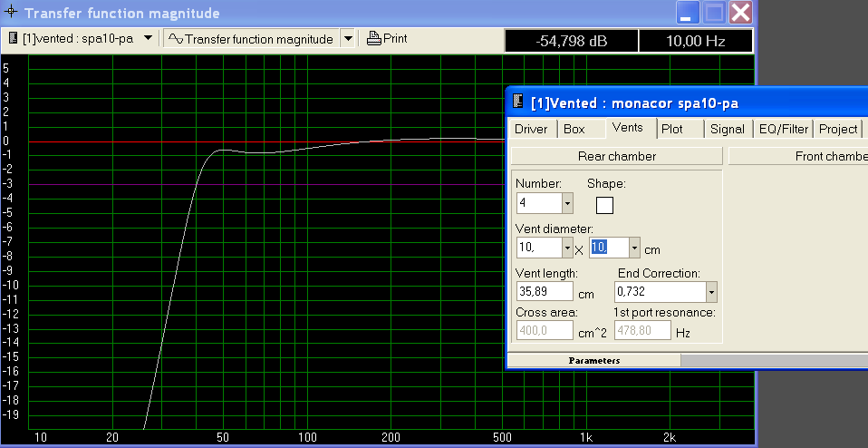Click the vent Number field showing 4
The width and height of the screenshot is (868, 448).
tap(540, 203)
